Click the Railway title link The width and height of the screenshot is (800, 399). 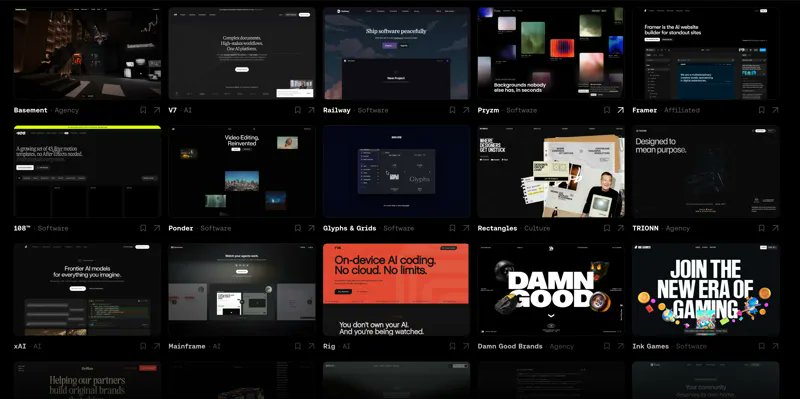pyautogui.click(x=337, y=110)
